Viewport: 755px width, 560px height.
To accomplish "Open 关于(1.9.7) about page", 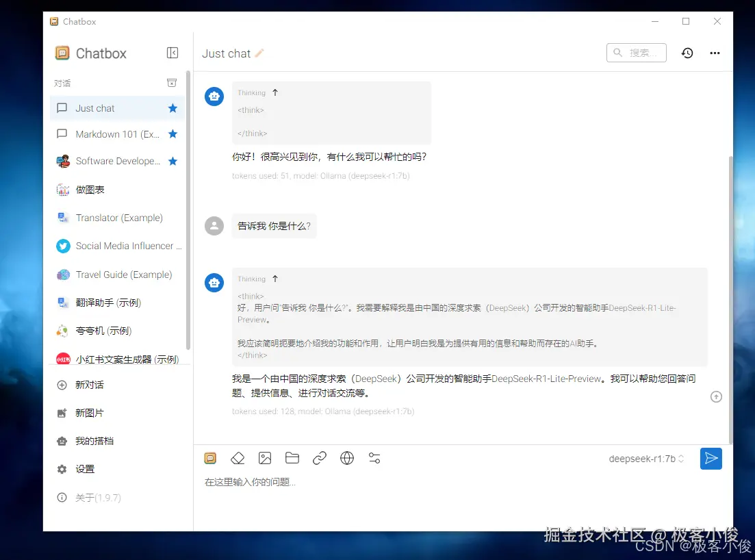I will [x=117, y=498].
